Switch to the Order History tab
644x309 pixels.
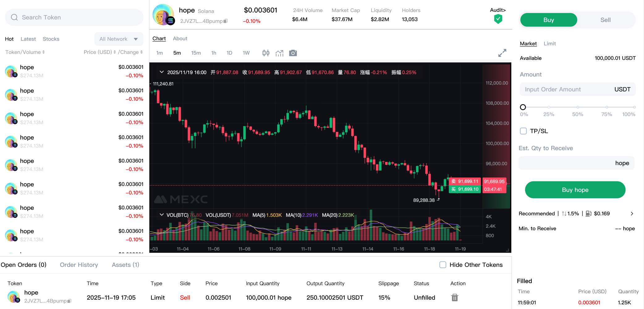[x=79, y=265]
